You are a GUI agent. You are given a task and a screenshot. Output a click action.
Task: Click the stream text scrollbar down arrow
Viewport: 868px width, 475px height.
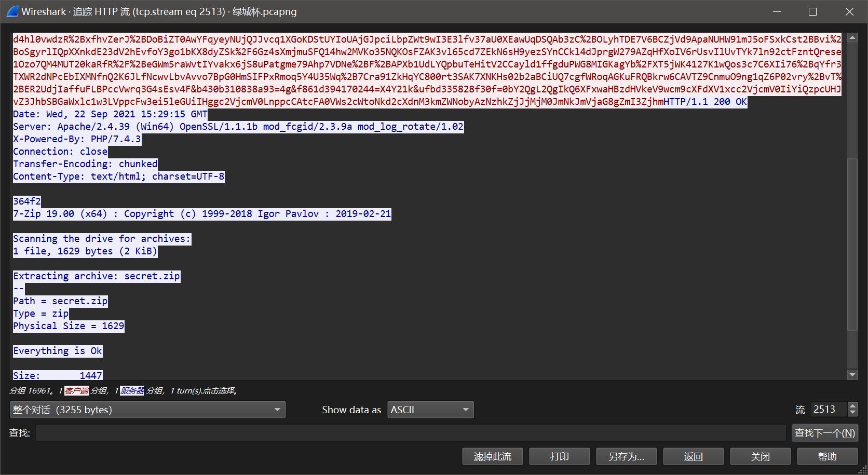852,374
